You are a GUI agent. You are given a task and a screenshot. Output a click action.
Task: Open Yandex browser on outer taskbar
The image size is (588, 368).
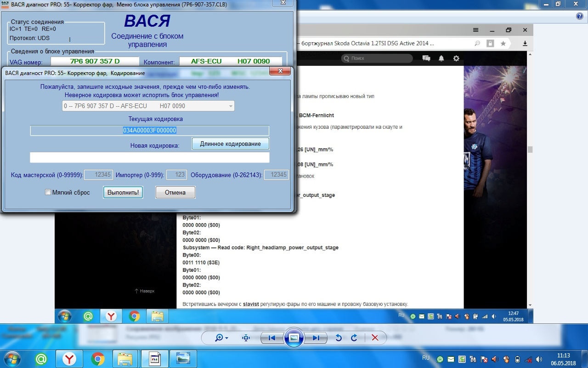pos(69,359)
